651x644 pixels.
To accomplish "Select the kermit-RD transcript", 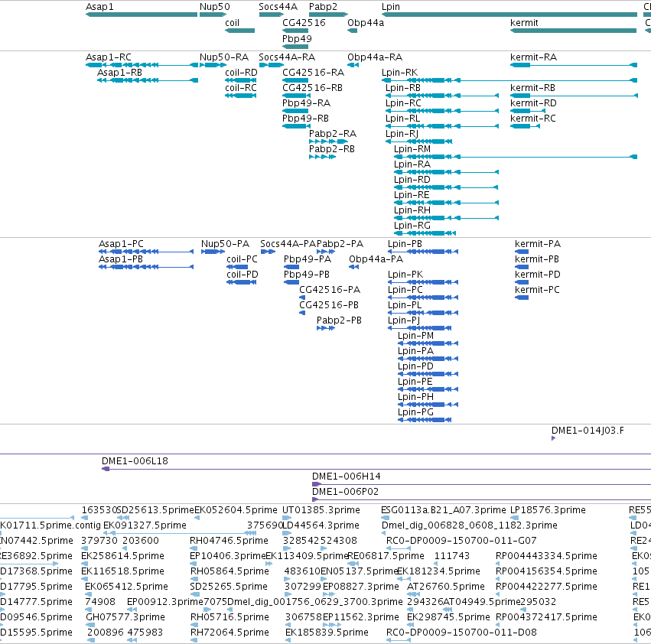I will (x=527, y=111).
